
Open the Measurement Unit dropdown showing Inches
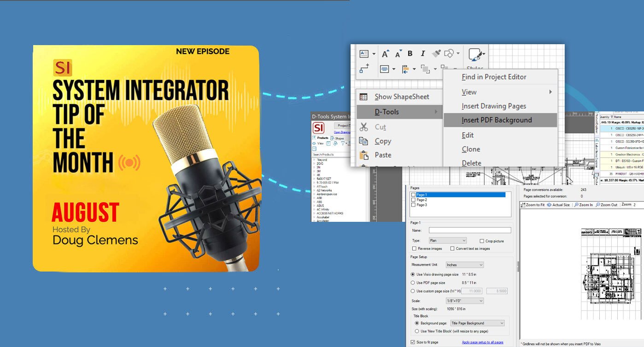tap(464, 265)
